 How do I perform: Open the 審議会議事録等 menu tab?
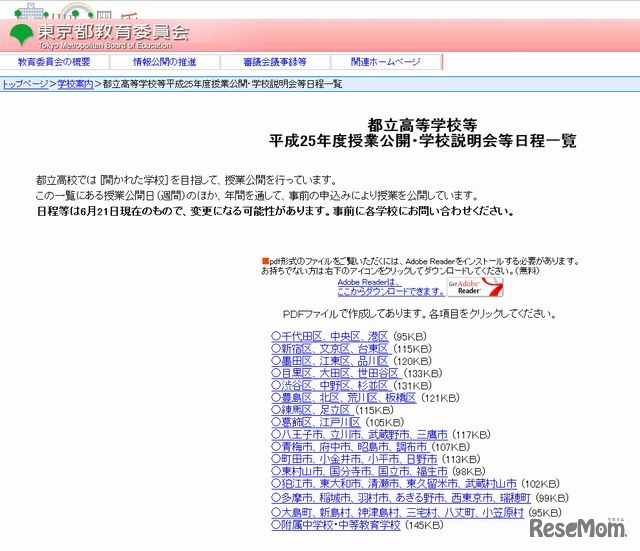tap(275, 62)
